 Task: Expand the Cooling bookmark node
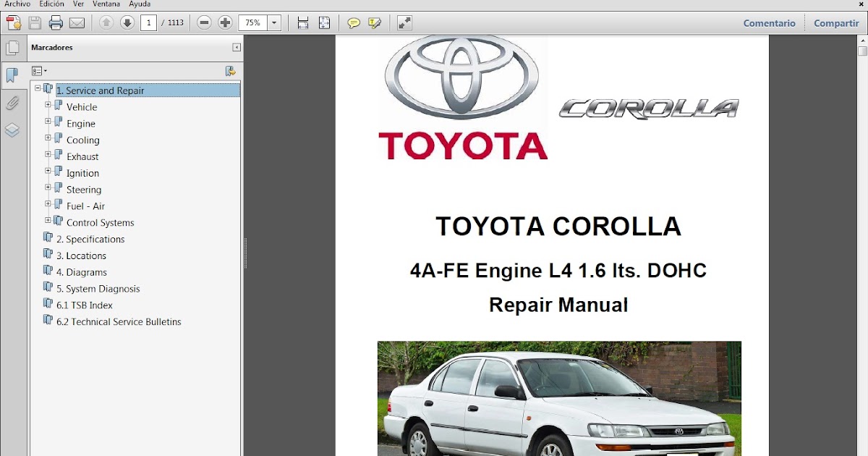(48, 138)
